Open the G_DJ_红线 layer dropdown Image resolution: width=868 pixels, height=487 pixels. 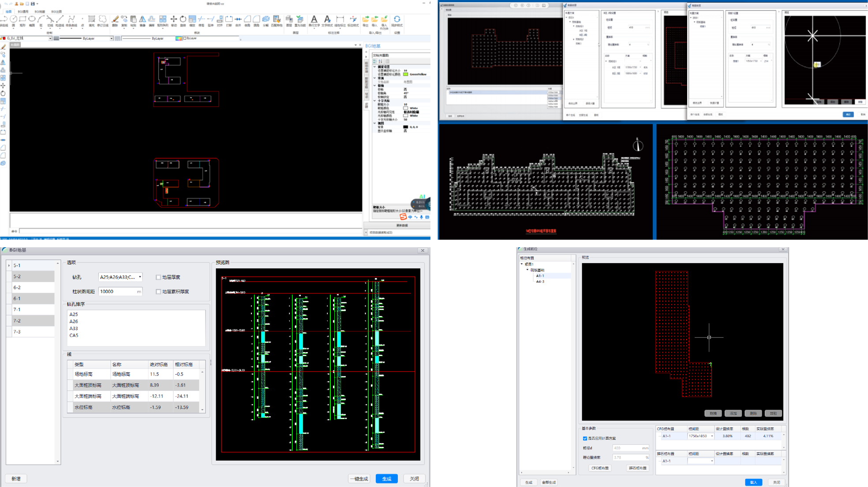point(50,38)
